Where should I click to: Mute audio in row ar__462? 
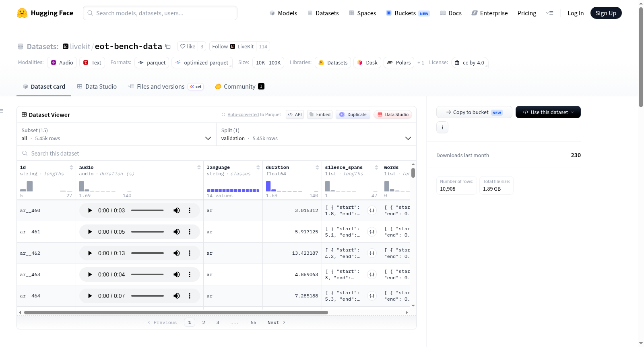[177, 253]
